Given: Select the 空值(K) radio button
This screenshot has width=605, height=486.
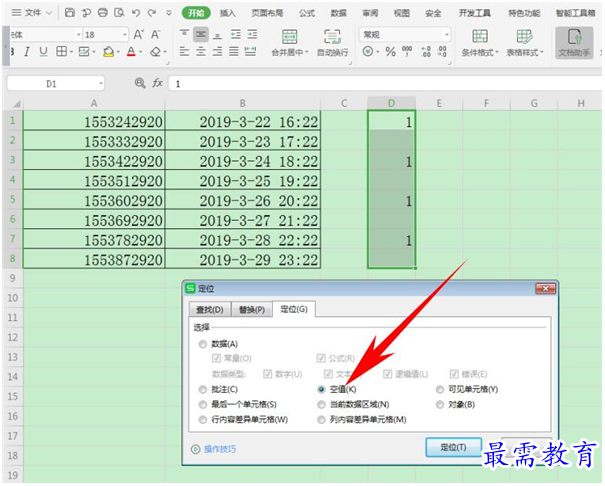Looking at the screenshot, I should [321, 390].
